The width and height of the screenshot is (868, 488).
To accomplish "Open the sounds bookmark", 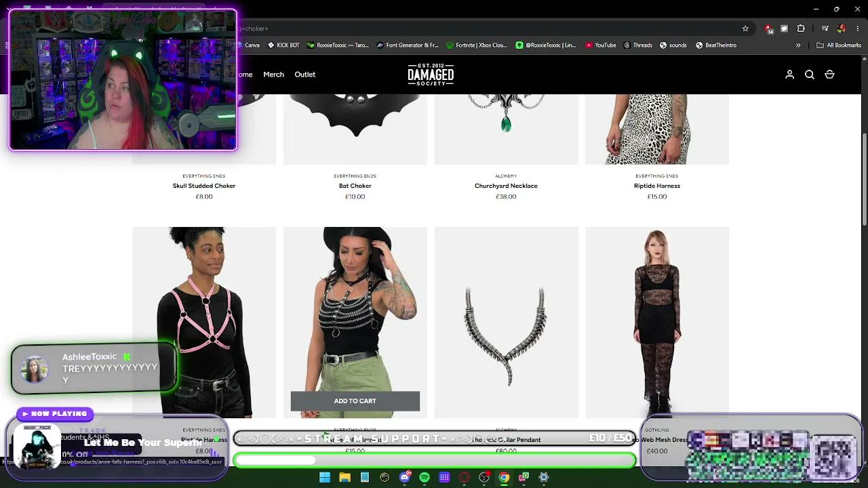I will 673,45.
